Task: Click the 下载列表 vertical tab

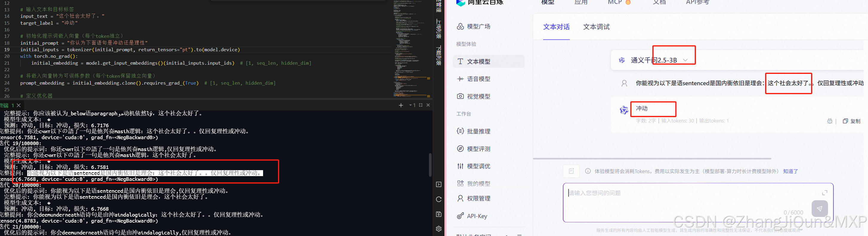Action: [438, 55]
